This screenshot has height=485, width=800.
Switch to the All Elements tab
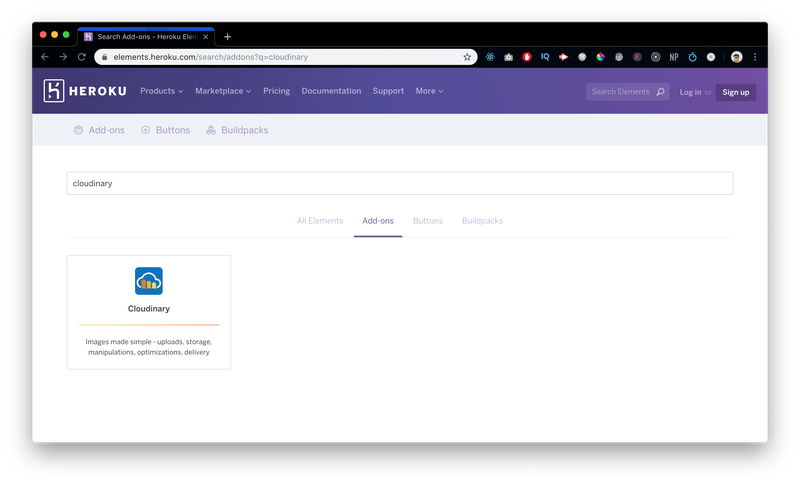[320, 221]
